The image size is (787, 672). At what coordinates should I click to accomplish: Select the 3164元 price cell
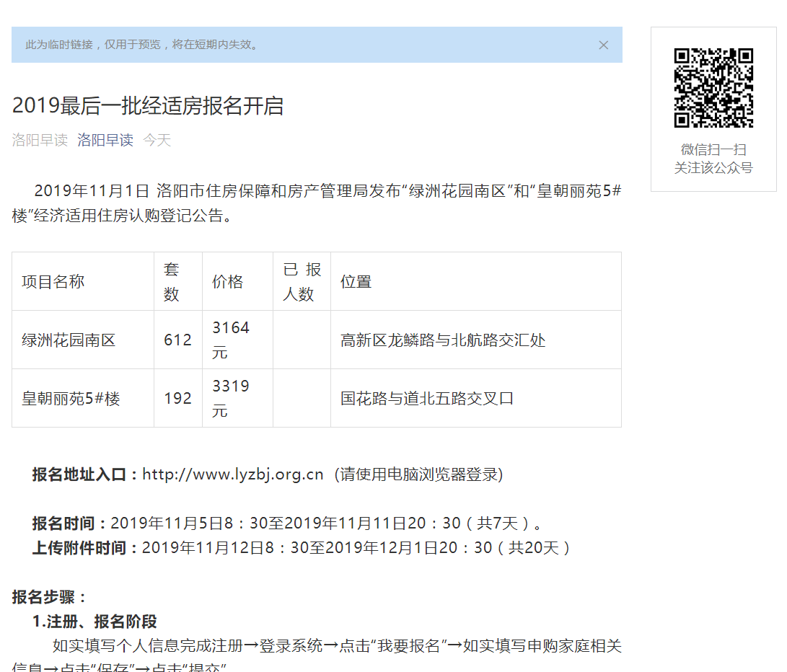237,340
